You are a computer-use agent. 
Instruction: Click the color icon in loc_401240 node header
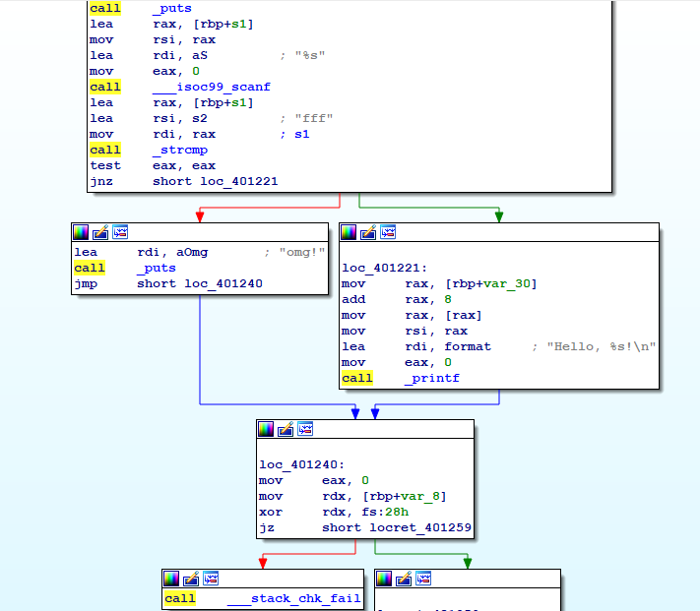click(266, 429)
